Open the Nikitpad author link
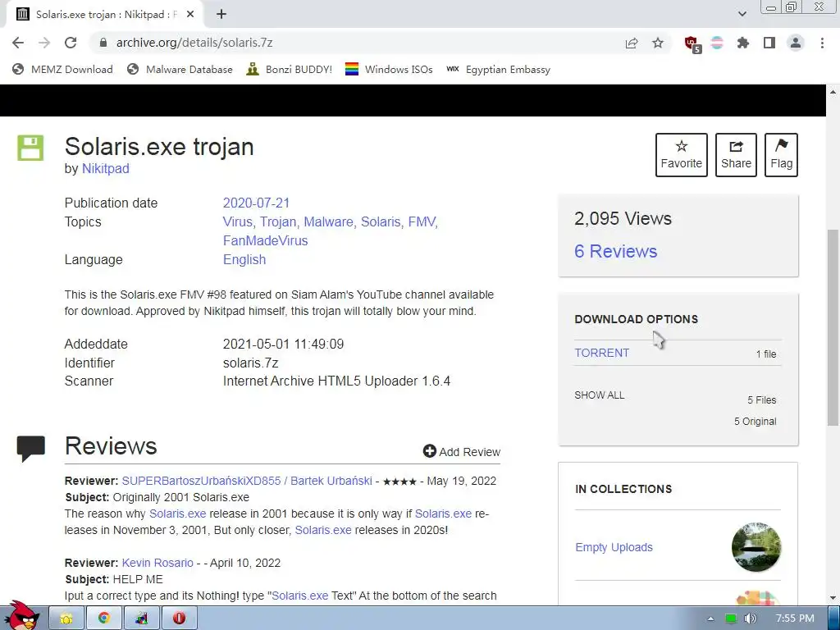The width and height of the screenshot is (840, 630). click(x=106, y=169)
